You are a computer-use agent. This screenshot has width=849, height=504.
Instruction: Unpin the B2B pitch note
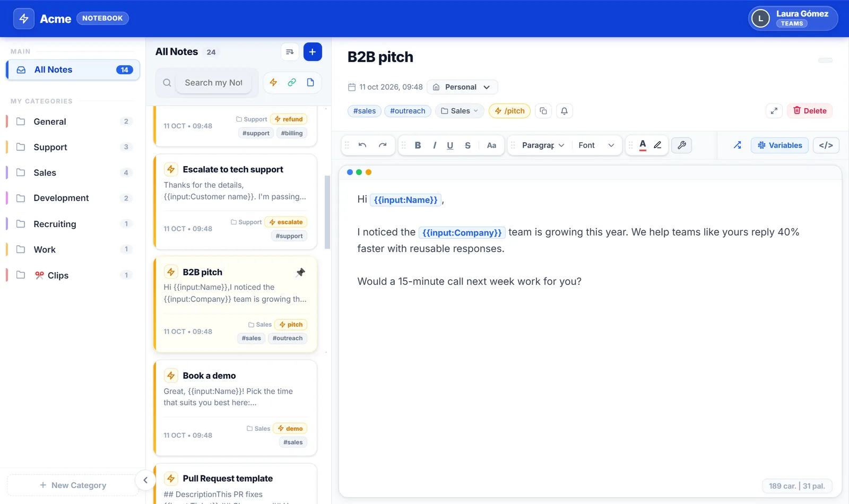coord(300,272)
